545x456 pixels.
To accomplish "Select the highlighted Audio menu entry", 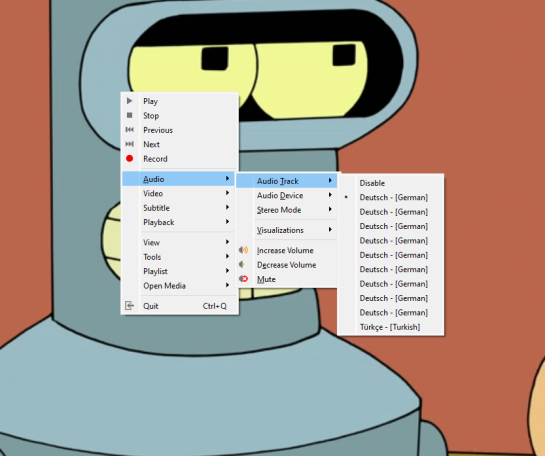I will click(179, 179).
